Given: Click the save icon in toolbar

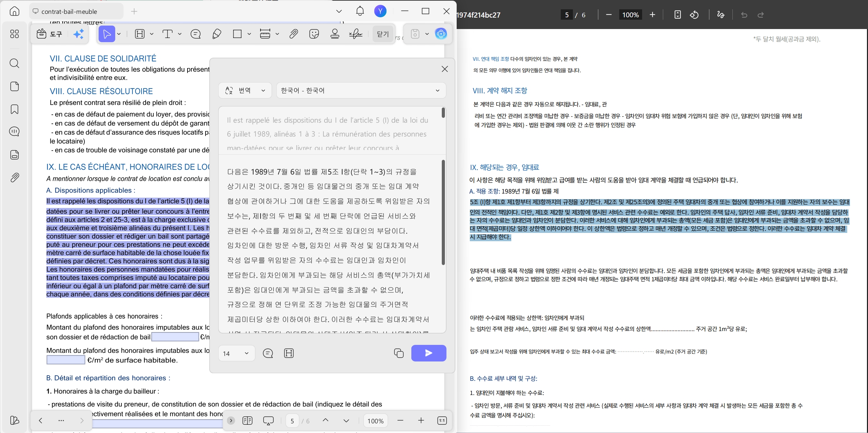Looking at the screenshot, I should coord(415,34).
